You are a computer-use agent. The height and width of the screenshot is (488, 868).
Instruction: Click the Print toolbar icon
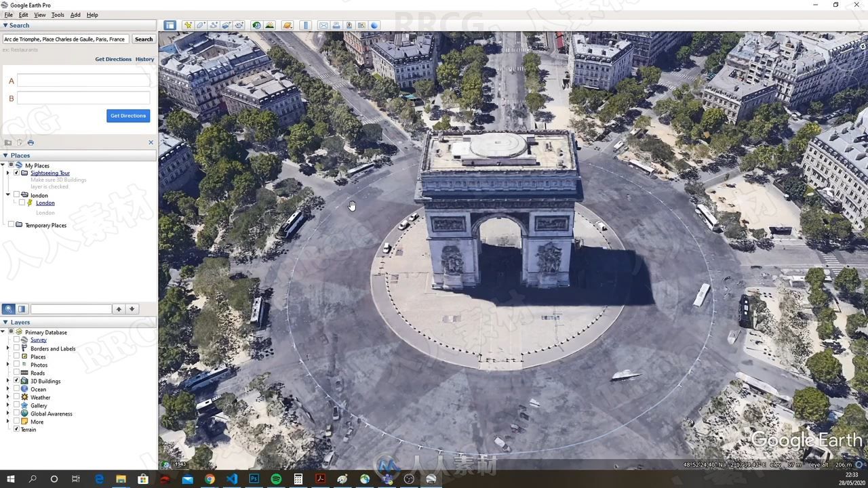[x=336, y=25]
